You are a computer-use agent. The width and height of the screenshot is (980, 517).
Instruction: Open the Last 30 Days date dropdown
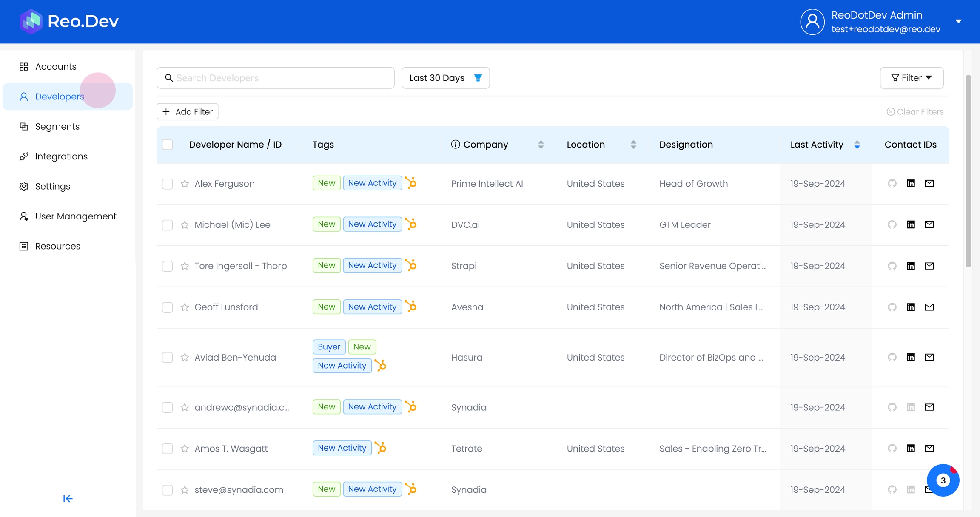click(x=445, y=78)
